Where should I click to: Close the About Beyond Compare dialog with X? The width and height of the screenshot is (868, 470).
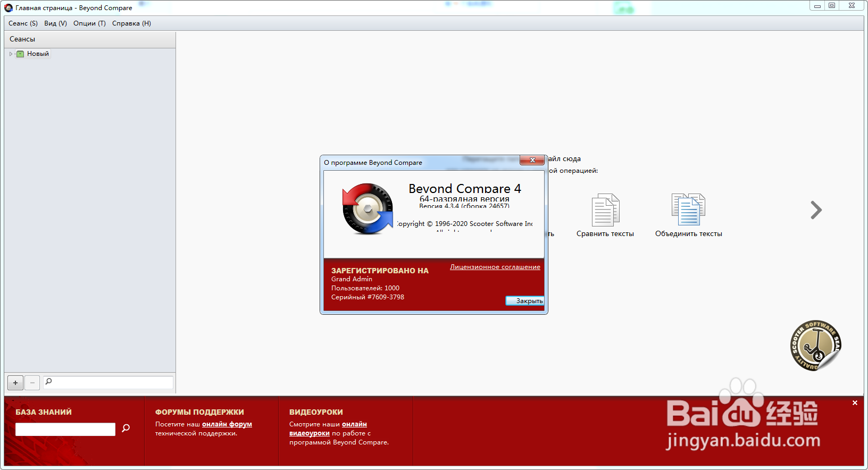pos(532,160)
